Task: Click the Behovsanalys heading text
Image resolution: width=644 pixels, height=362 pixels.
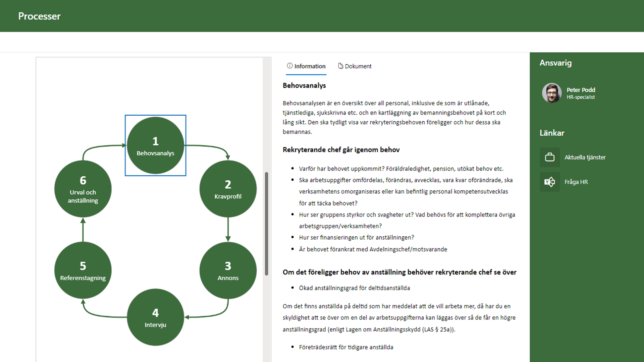Action: tap(304, 85)
